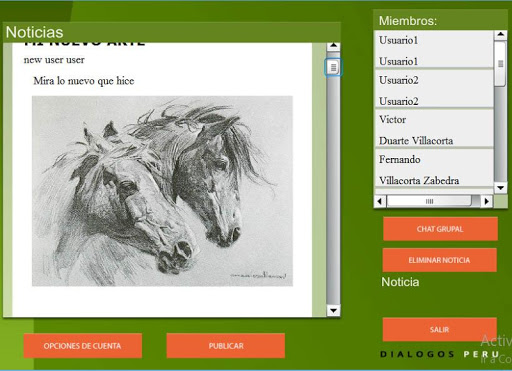Screen dimensions: 512x371
Task: Click the Eliminar Noticia button
Action: click(440, 260)
